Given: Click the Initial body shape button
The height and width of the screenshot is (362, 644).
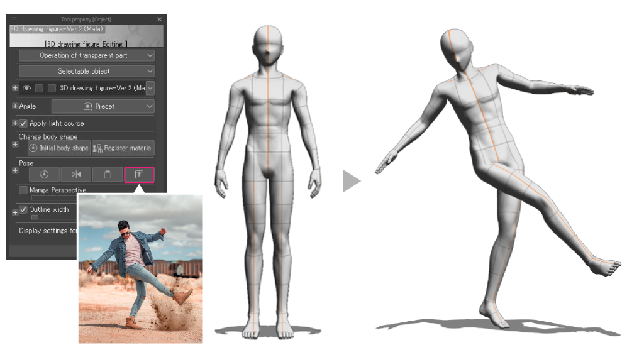Looking at the screenshot, I should click(x=58, y=148).
